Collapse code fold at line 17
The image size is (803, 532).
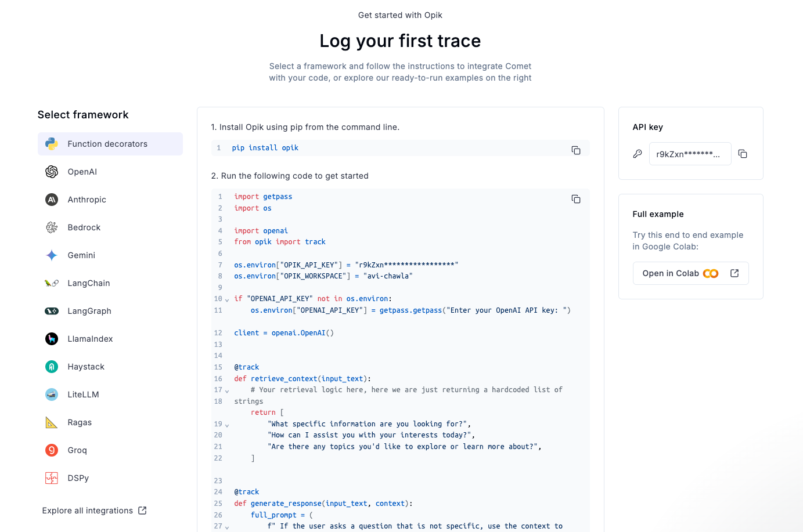(227, 391)
